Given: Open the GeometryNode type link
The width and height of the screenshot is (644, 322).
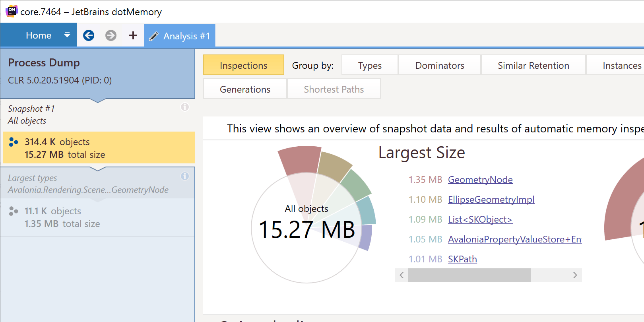Looking at the screenshot, I should 480,180.
